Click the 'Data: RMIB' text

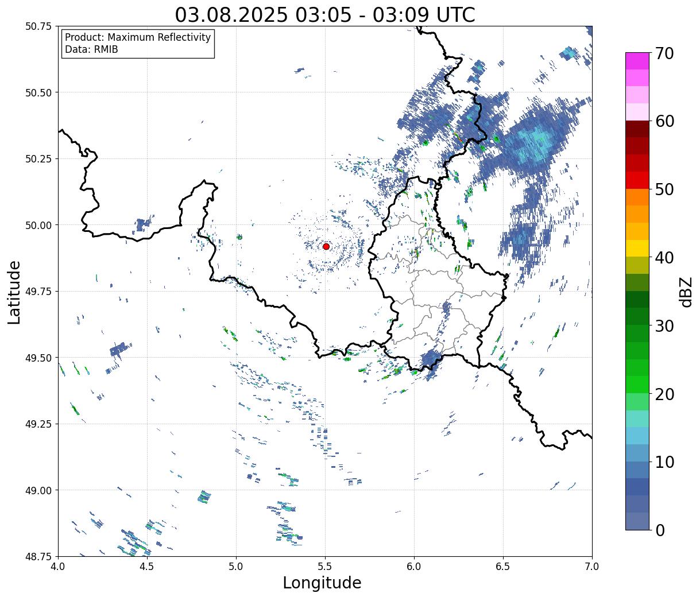(91, 50)
